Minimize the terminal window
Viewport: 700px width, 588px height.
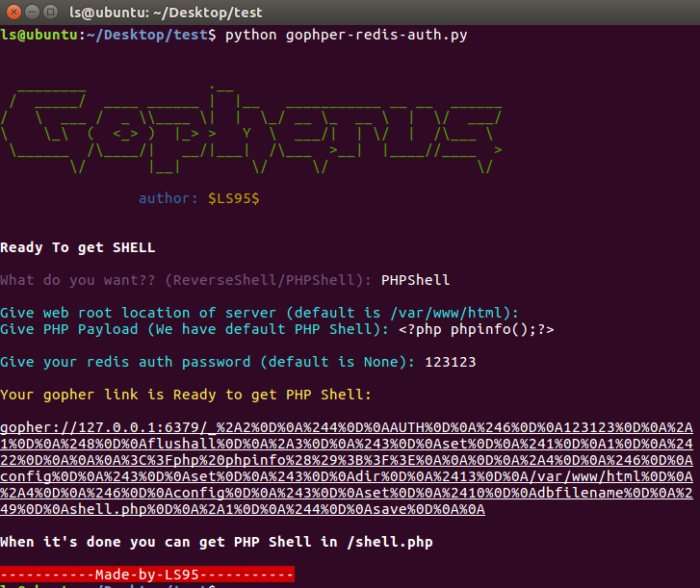tap(32, 13)
